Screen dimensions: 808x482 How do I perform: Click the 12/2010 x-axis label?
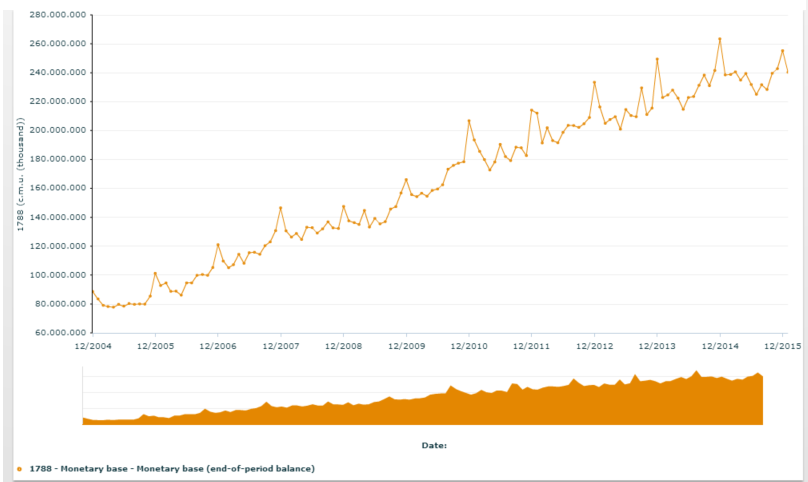tap(469, 346)
